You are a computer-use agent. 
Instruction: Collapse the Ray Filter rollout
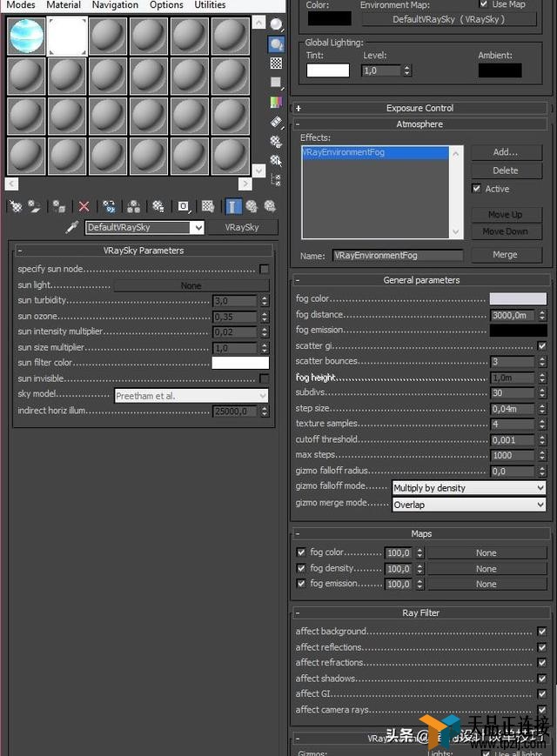(x=421, y=612)
